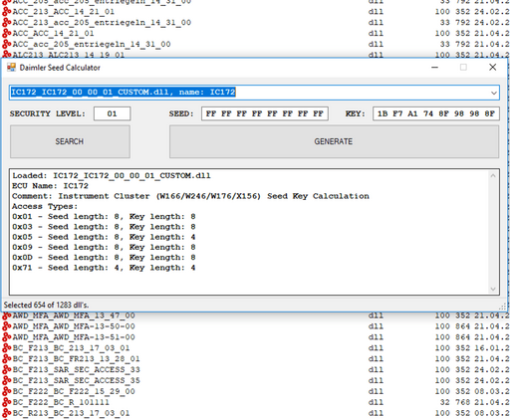This screenshot has width=510, height=420.
Task: Click the KEY output field
Action: coord(436,113)
